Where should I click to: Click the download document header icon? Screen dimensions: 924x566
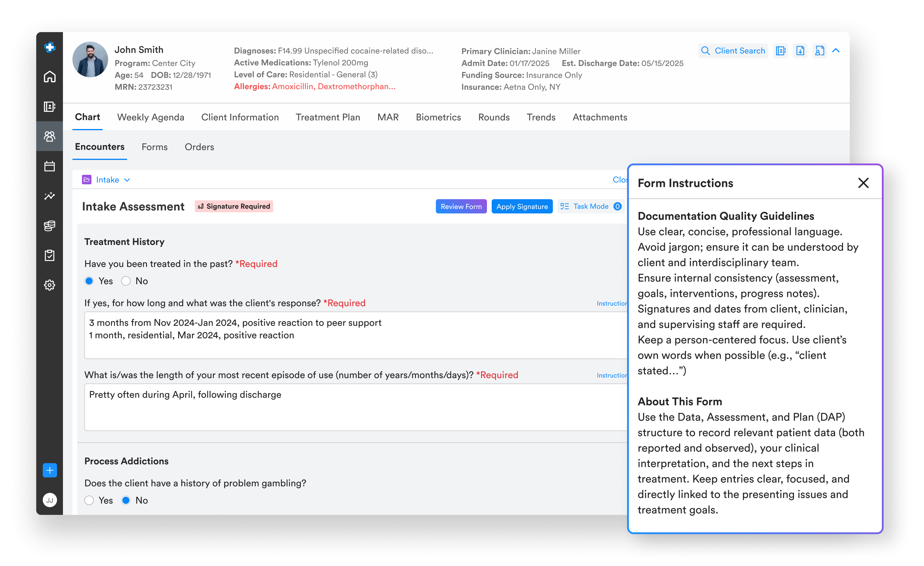pyautogui.click(x=800, y=51)
